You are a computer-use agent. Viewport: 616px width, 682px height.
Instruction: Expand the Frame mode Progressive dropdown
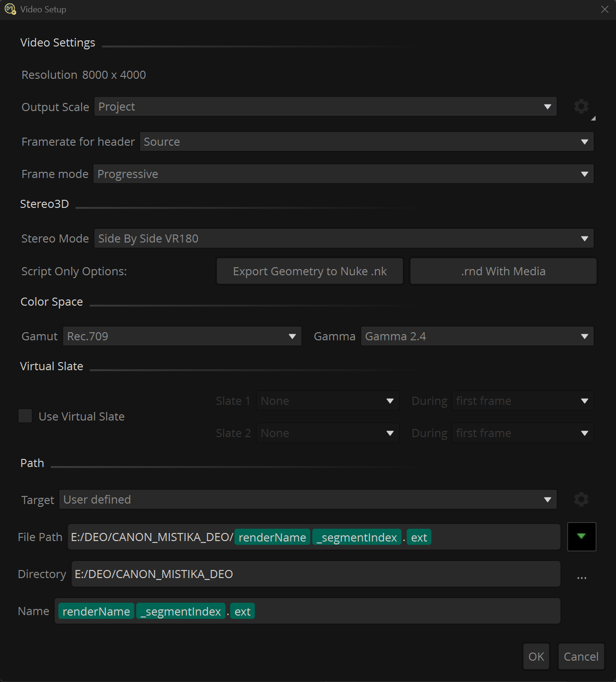point(343,174)
